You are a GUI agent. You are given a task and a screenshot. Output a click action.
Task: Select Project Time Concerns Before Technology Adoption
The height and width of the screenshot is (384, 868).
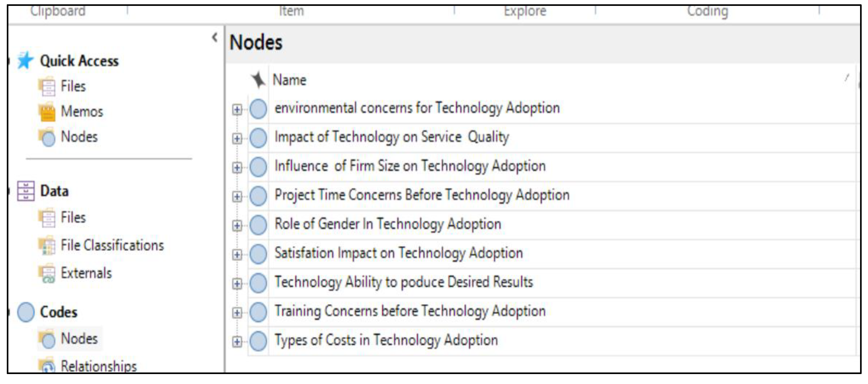click(422, 195)
